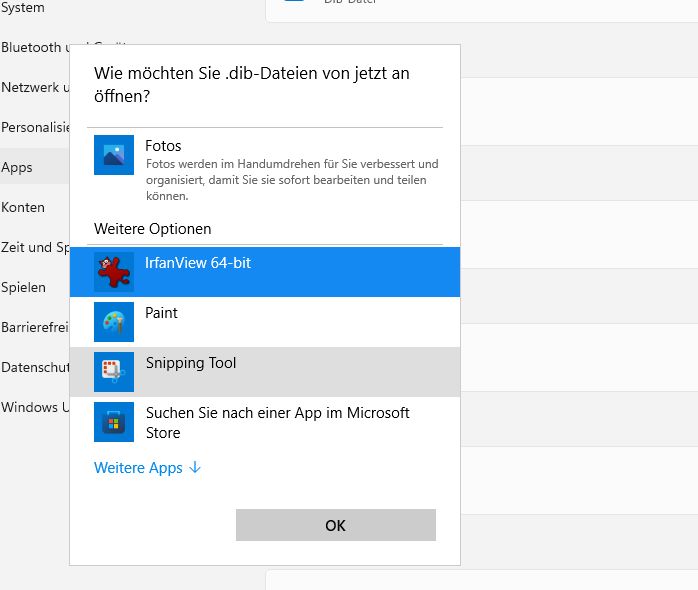Select Suchen Sie nach einer App im Microsoft Store
Viewport: 698px width, 590px height.
265,422
